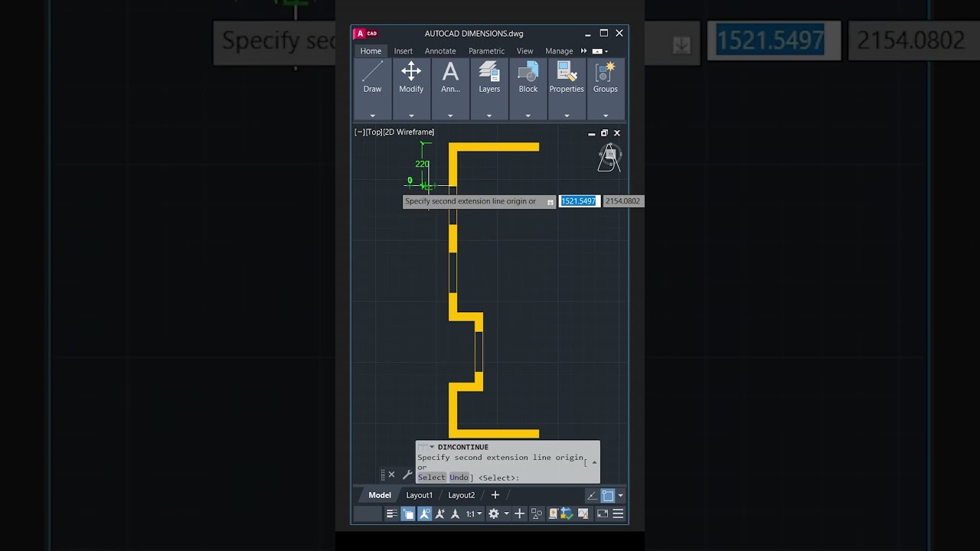Toggle Object Snap square icon
Image resolution: width=980 pixels, height=551 pixels.
(608, 495)
